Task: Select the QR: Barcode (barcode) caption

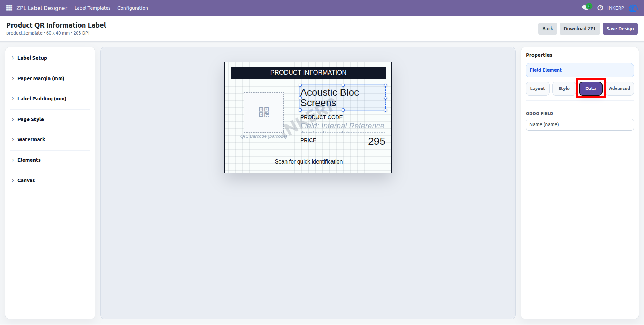Action: (x=263, y=136)
